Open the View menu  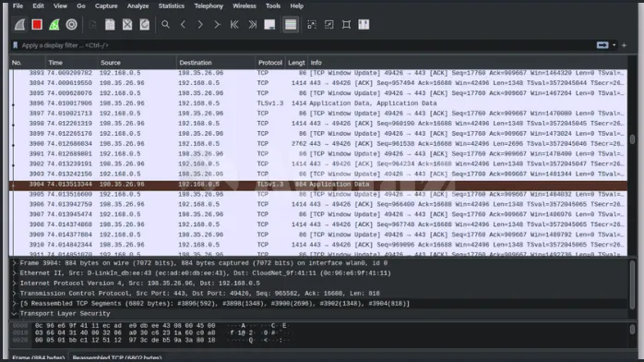tap(60, 6)
